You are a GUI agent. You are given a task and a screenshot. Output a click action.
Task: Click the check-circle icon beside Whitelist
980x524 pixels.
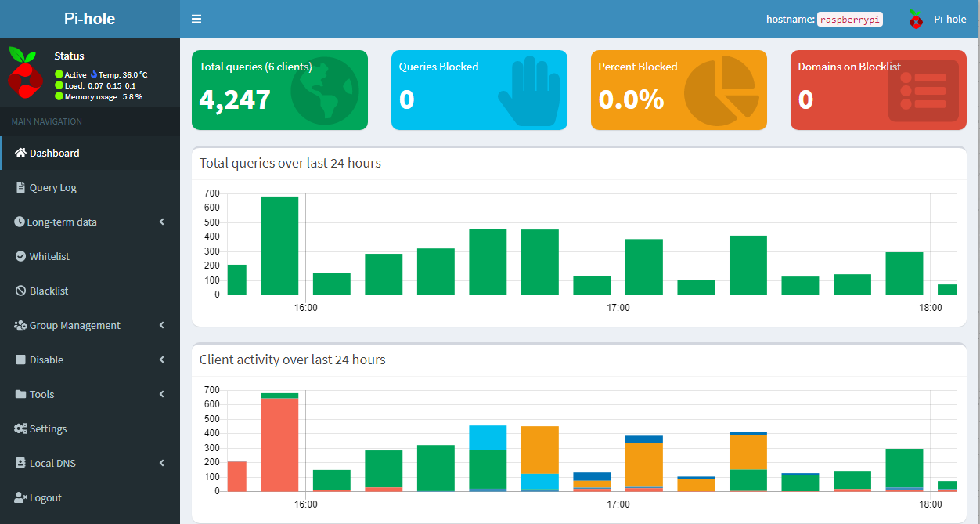tap(21, 256)
